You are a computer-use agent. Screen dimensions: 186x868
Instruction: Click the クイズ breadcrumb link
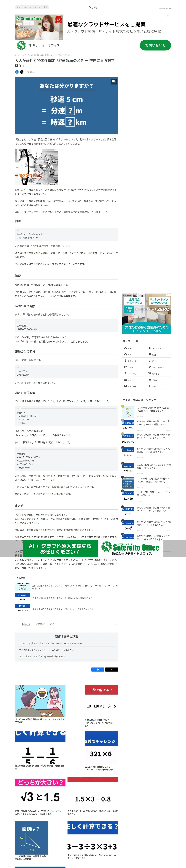[x=24, y=55]
